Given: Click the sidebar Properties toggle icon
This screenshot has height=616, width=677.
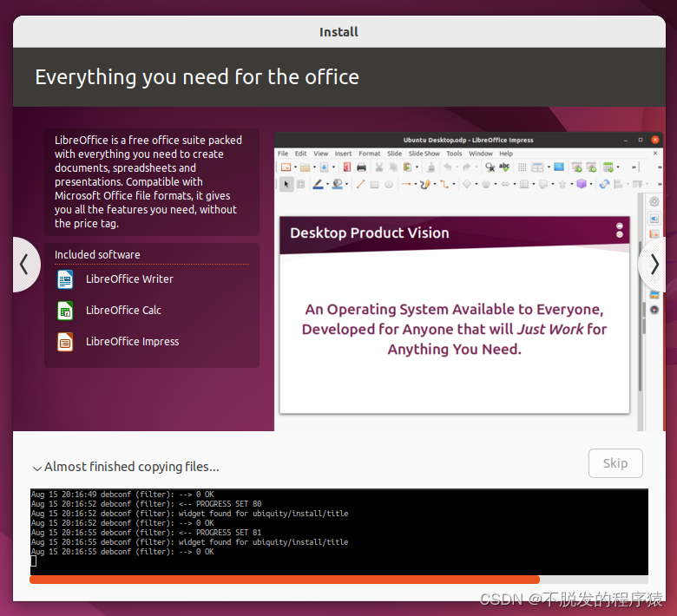Looking at the screenshot, I should click(x=654, y=219).
